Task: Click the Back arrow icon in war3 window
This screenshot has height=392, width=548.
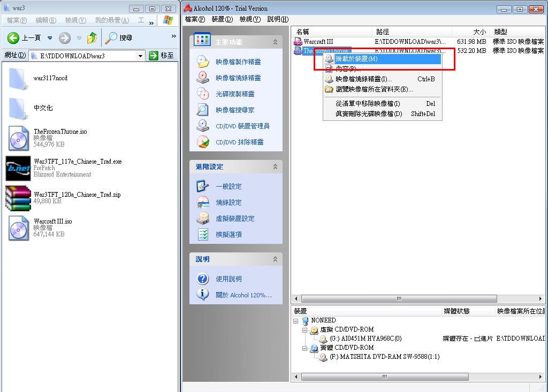Action: (x=13, y=38)
